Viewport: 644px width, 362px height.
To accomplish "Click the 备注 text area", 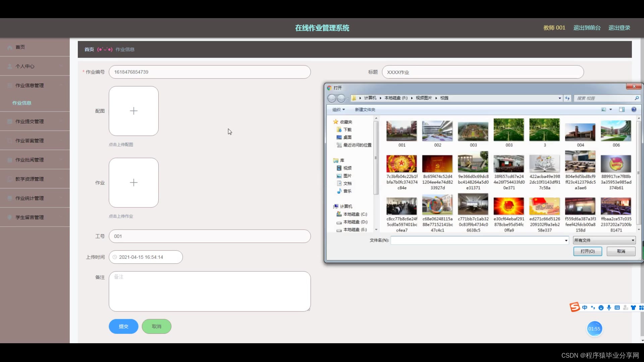I will (210, 291).
